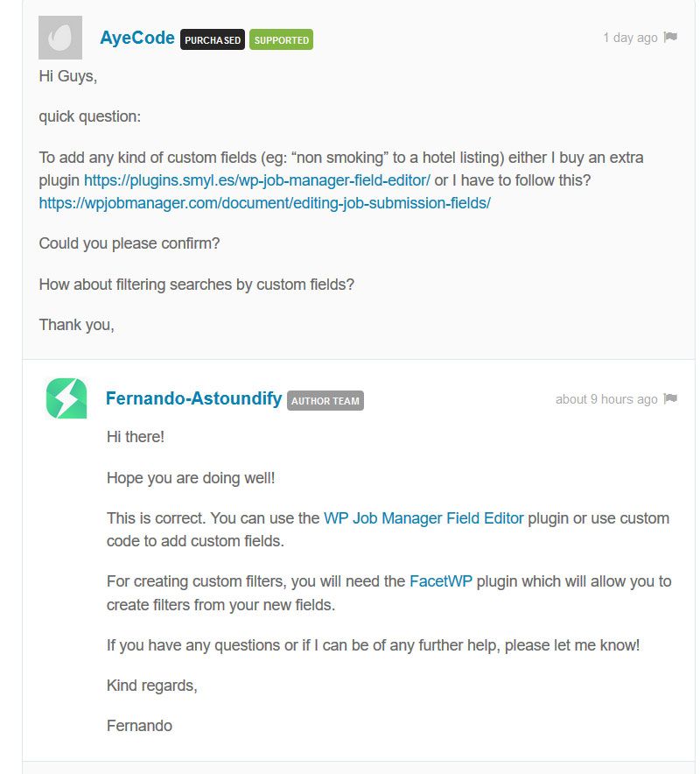Click Fernando-Astoundify's green lightning avatar
Image resolution: width=700 pixels, height=774 pixels.
click(x=66, y=398)
